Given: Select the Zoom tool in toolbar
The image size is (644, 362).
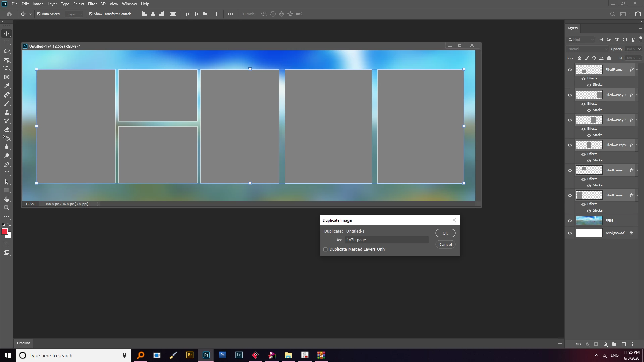Looking at the screenshot, I should tap(7, 208).
